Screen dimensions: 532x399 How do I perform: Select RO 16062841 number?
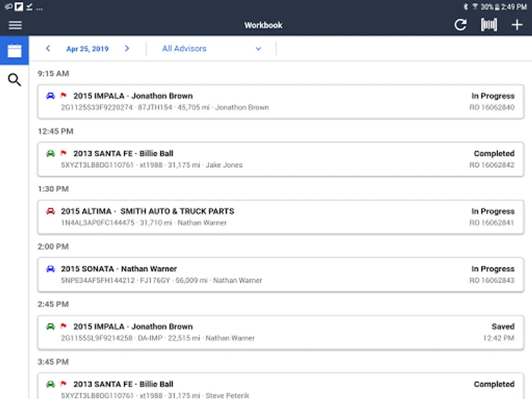click(x=492, y=223)
